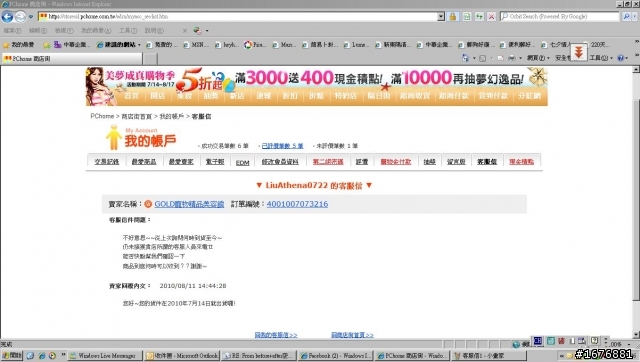The width and height of the screenshot is (640, 362).
Task: Open the 檔案(F) menu
Action: click(12, 31)
